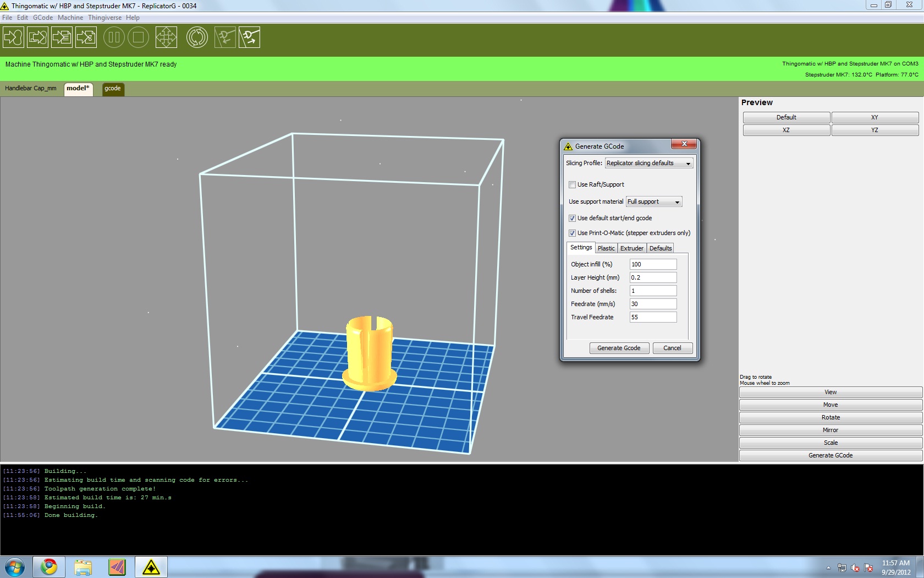Click the Layer Height (mm) field
Screen dimensions: 924x578
[x=653, y=278]
